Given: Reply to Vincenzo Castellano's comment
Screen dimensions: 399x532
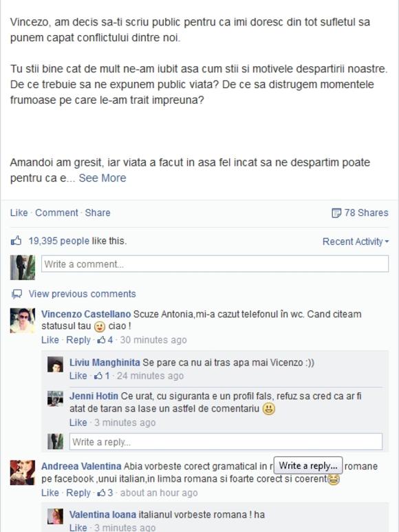Looking at the screenshot, I should (x=78, y=339).
